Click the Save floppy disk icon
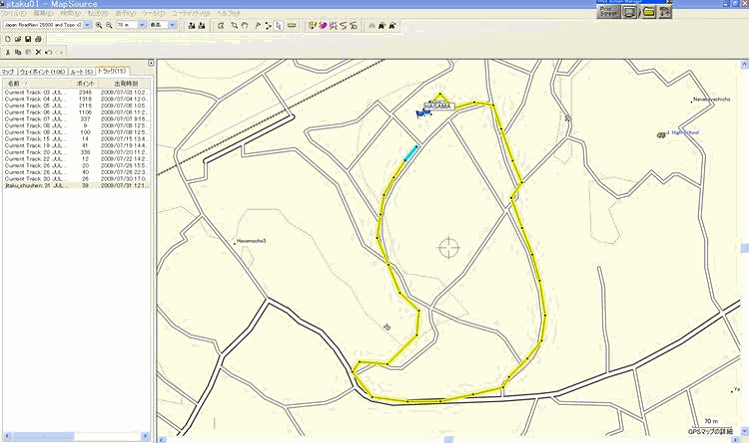 click(28, 39)
